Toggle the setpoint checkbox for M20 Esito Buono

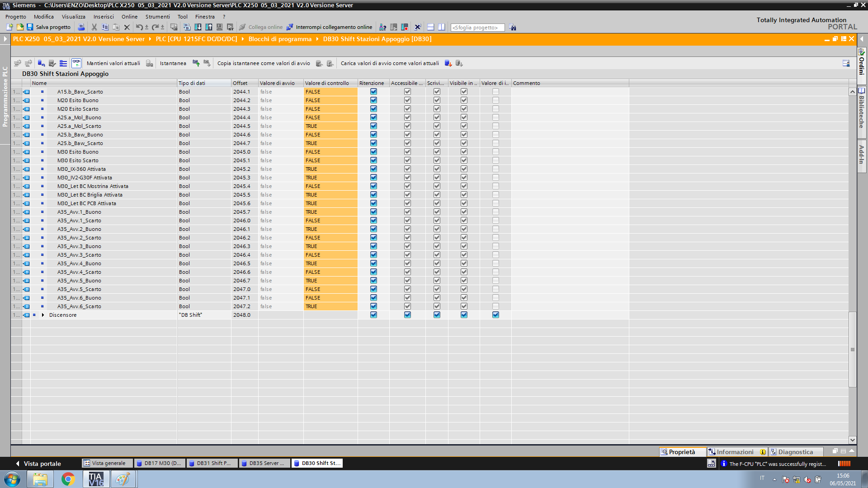click(x=495, y=100)
